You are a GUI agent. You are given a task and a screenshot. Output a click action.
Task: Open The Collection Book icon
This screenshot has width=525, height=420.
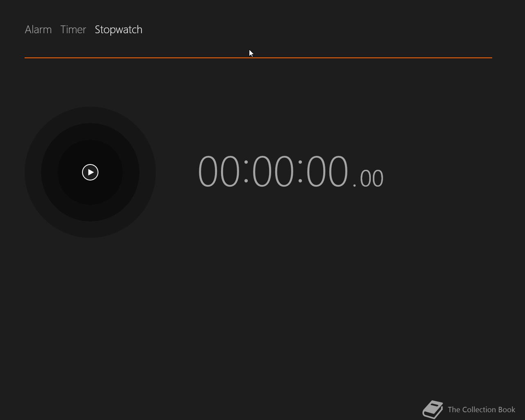coord(433,409)
